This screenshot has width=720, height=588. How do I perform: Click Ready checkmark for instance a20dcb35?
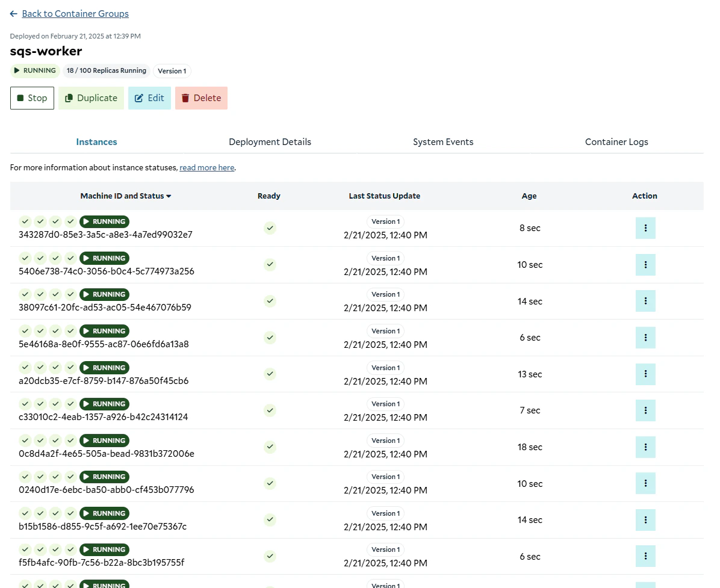(x=270, y=374)
